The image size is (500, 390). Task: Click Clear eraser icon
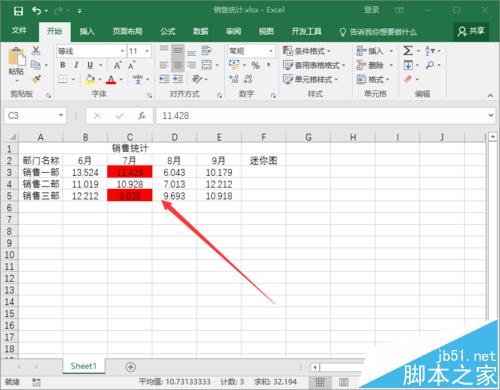click(x=408, y=79)
